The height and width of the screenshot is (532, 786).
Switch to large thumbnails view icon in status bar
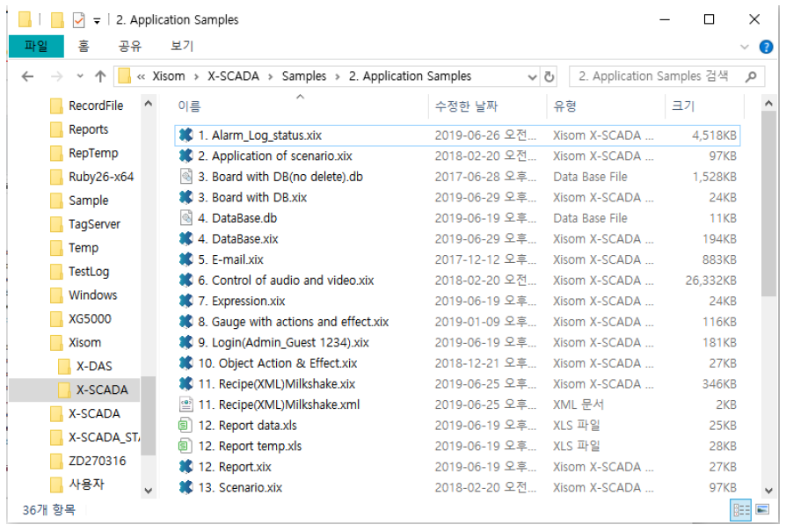pyautogui.click(x=762, y=510)
